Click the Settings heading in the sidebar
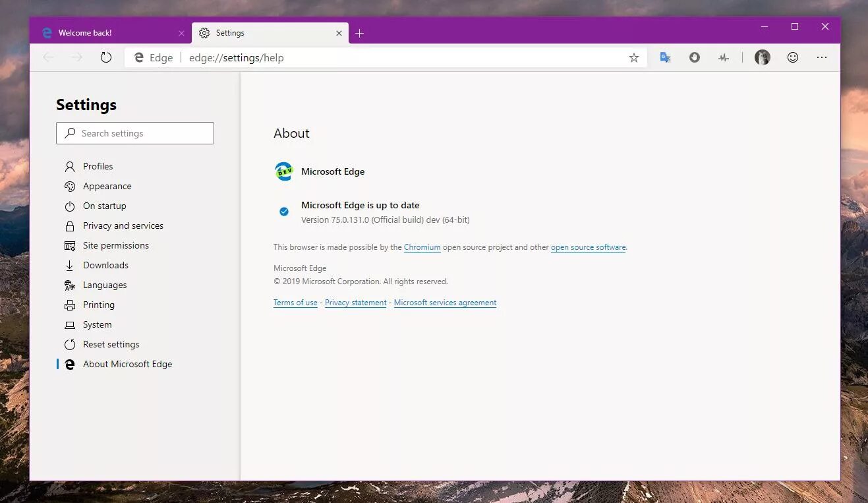Image resolution: width=868 pixels, height=503 pixels. [x=86, y=105]
